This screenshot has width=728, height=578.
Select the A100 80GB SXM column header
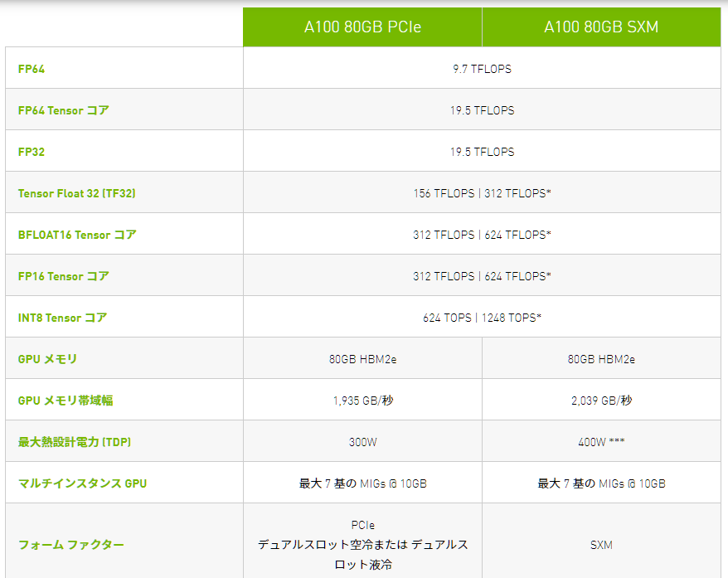coord(601,27)
